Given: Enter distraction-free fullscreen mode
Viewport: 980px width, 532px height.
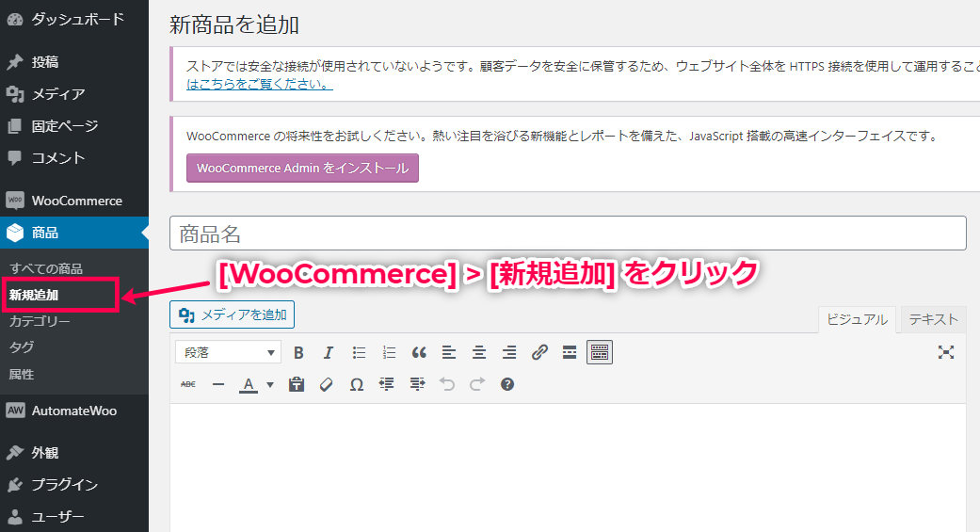Looking at the screenshot, I should pos(945,352).
